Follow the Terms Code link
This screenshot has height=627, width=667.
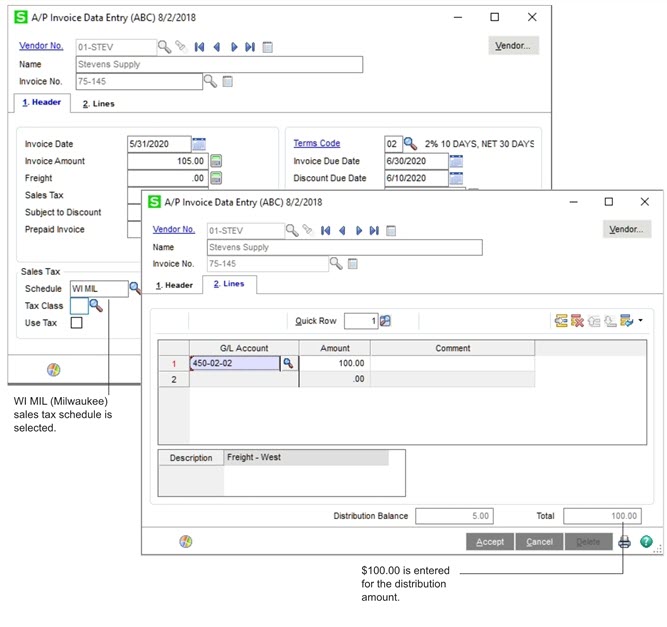pos(316,144)
